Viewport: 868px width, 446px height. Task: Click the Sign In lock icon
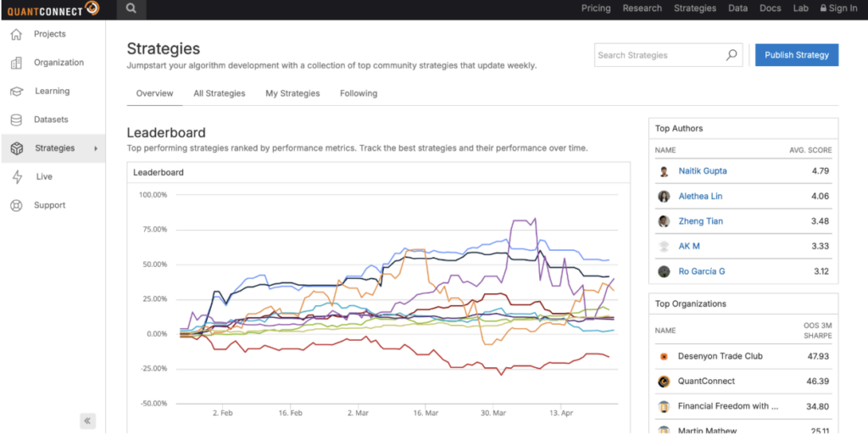823,8
